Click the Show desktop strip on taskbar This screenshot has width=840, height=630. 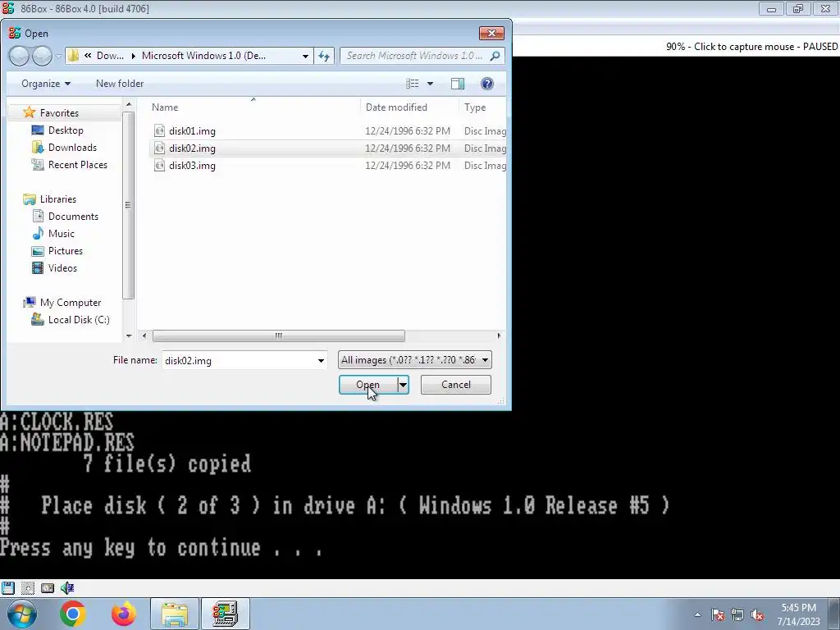click(x=836, y=614)
